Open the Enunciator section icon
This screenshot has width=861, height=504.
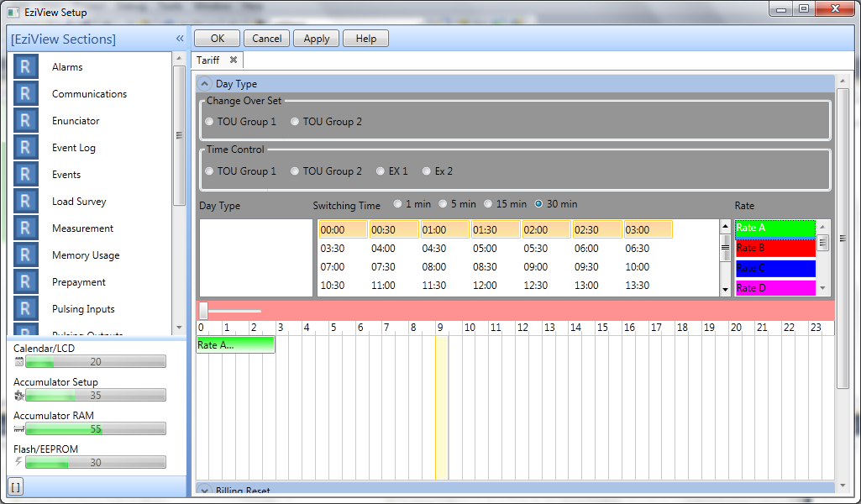pyautogui.click(x=25, y=121)
